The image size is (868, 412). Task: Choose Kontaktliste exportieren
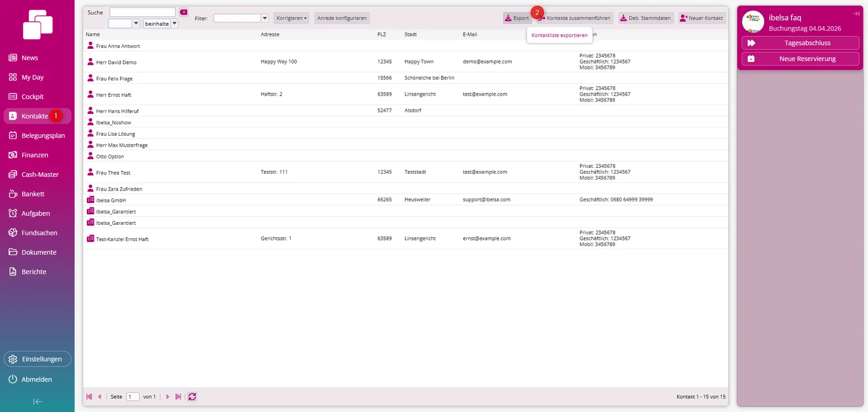click(x=559, y=35)
